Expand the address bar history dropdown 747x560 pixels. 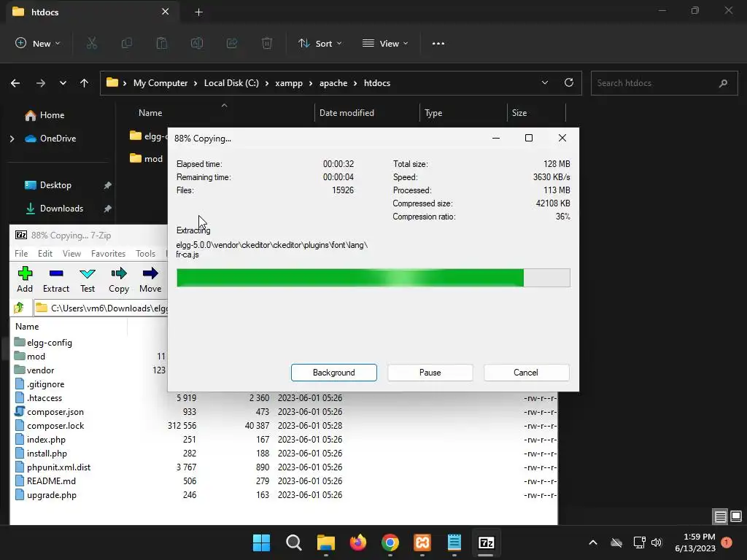pyautogui.click(x=544, y=82)
